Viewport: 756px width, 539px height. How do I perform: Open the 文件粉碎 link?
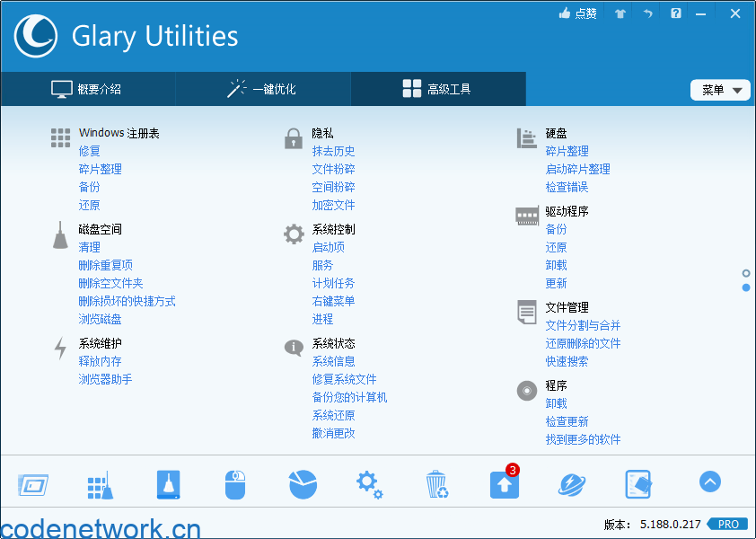[x=334, y=169]
